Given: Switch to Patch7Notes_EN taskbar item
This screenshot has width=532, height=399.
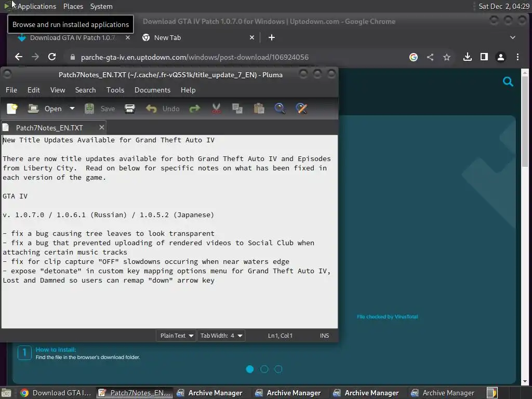Looking at the screenshot, I should click(x=135, y=393).
